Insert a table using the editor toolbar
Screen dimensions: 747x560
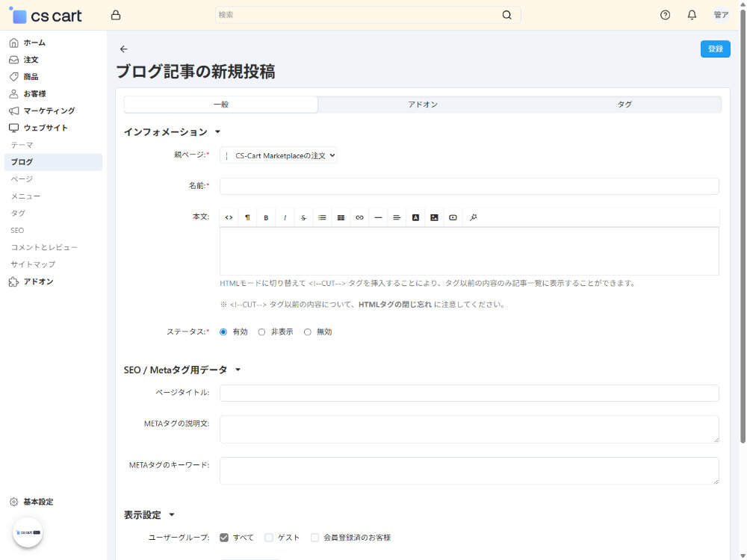coord(341,217)
